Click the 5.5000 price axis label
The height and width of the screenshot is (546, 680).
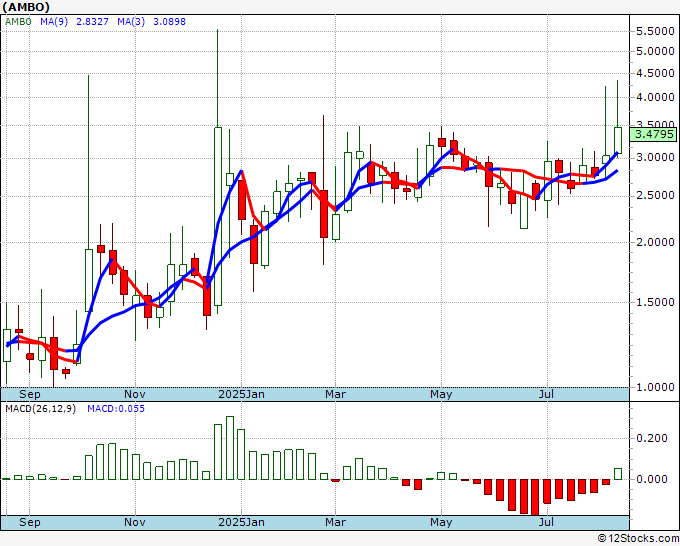[655, 31]
